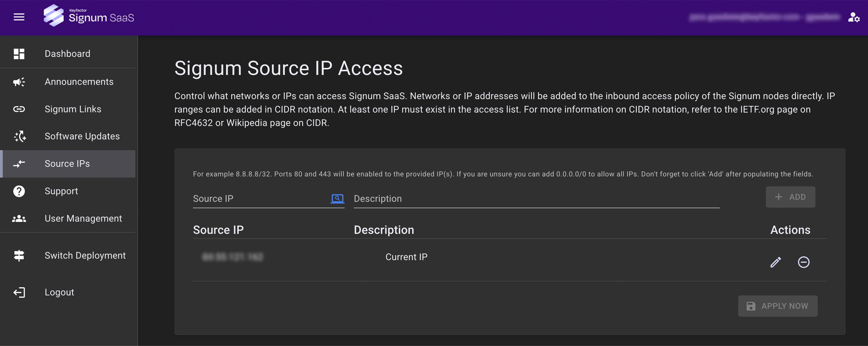Click into the Description text field

[x=536, y=199]
